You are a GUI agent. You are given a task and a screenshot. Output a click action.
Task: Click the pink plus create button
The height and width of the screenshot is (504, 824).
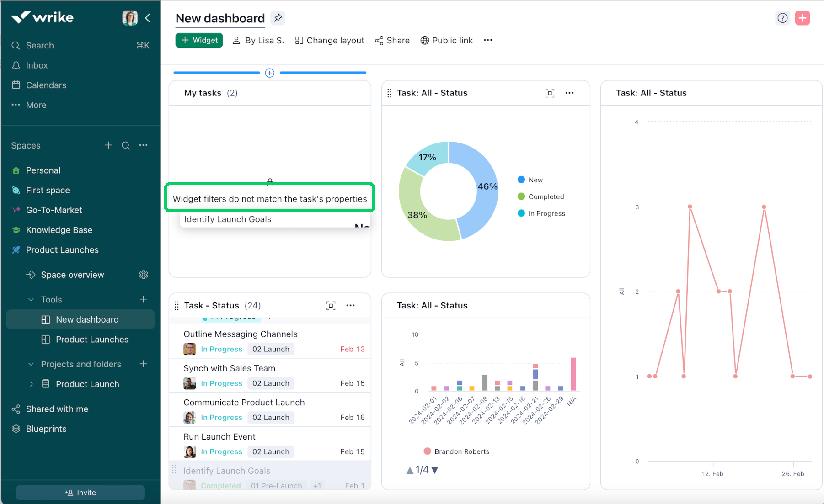[x=802, y=18]
